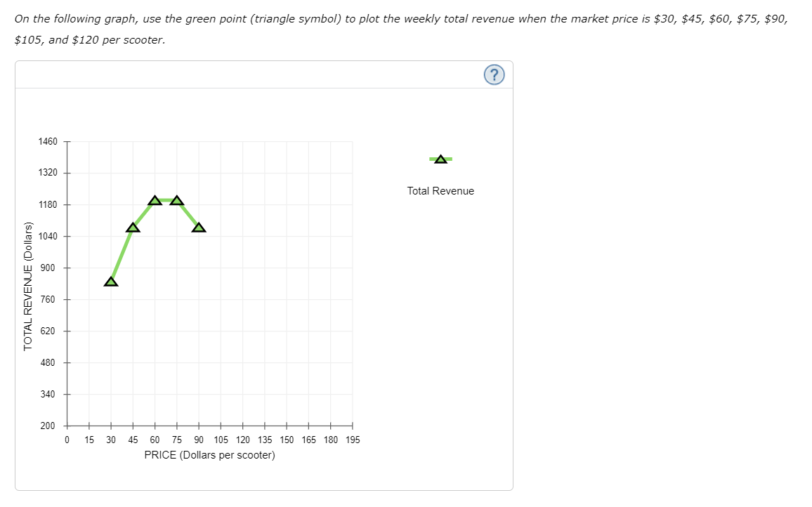Select the triangle point plotted at price 75

[176, 199]
